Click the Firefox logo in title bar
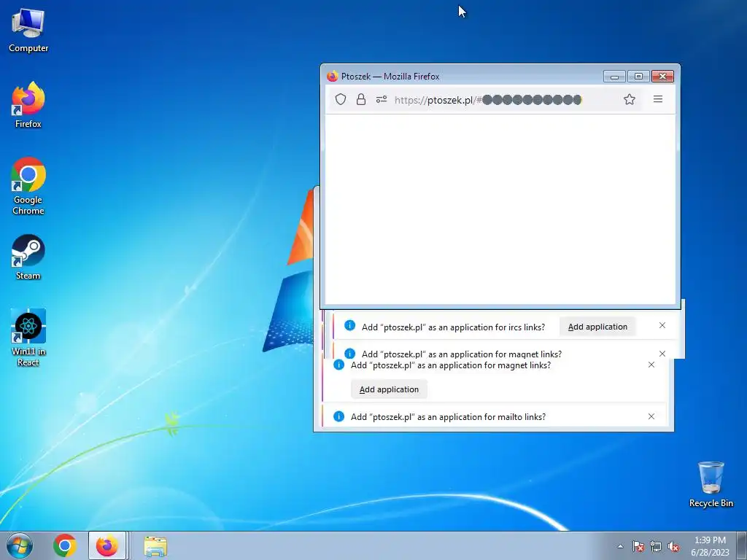This screenshot has width=747, height=560. [x=333, y=76]
